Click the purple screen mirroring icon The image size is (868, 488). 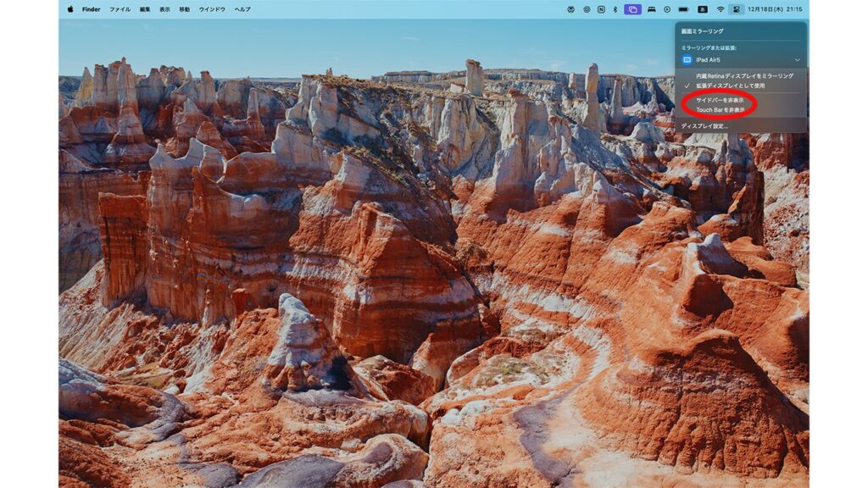(x=632, y=9)
